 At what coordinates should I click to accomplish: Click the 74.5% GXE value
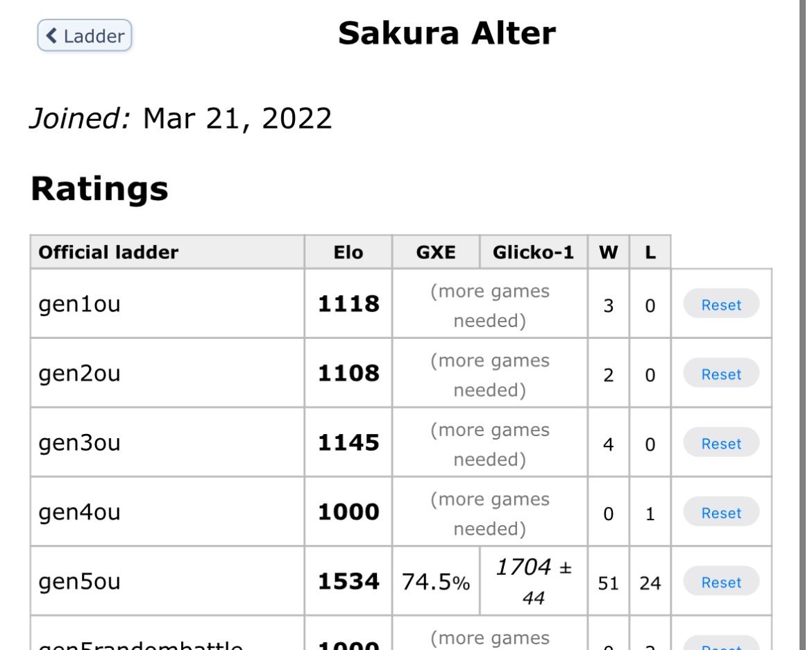(436, 583)
